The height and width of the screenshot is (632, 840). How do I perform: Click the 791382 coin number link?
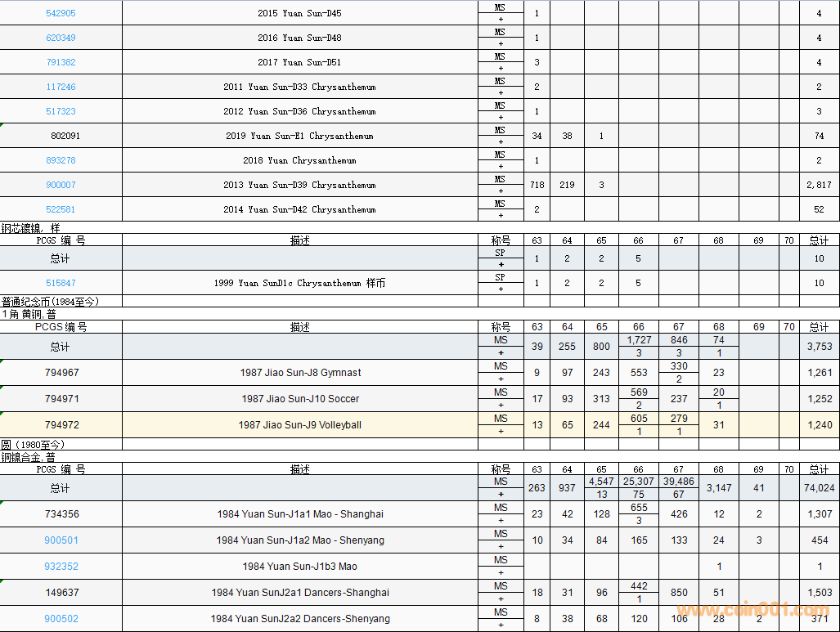click(61, 62)
